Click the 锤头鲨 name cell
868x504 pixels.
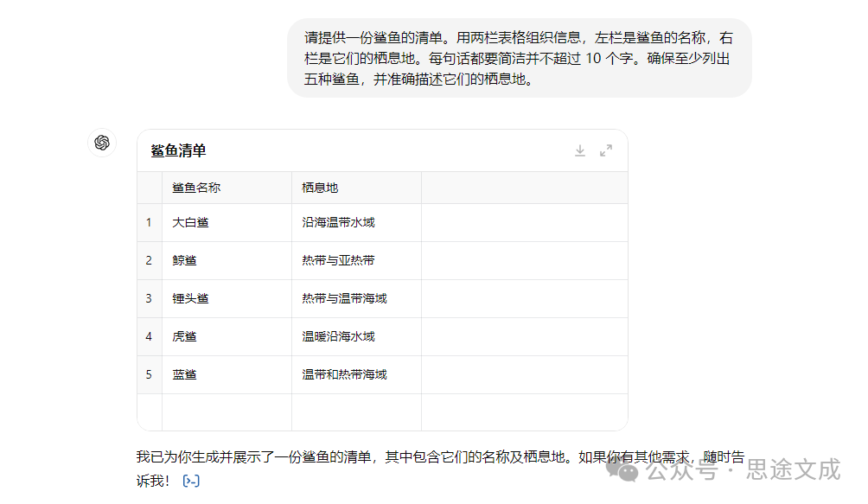(190, 298)
